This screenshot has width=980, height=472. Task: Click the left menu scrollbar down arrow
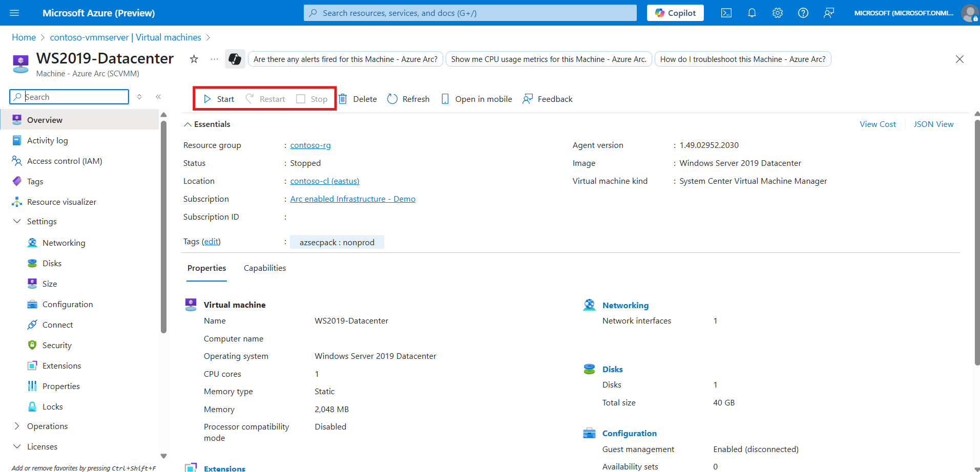point(164,456)
